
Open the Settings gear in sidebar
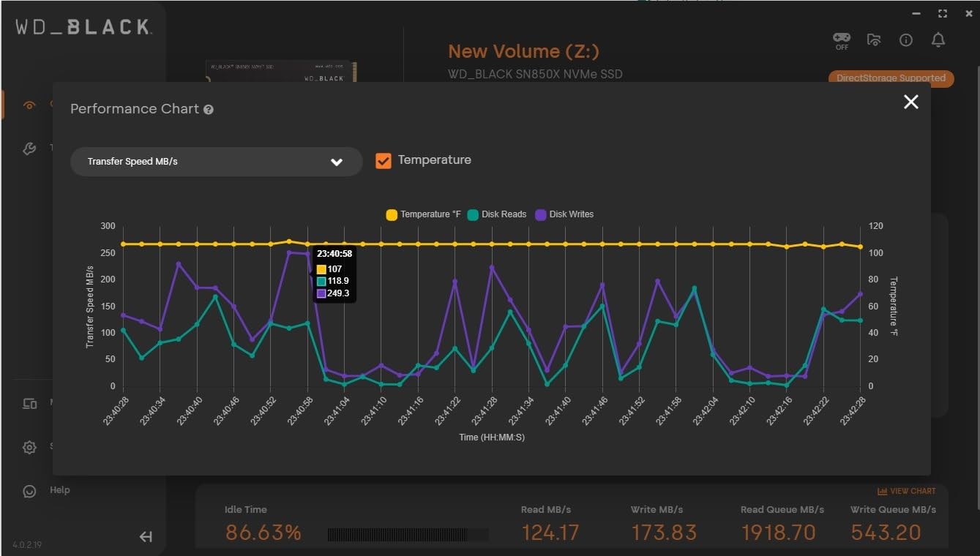click(x=29, y=447)
